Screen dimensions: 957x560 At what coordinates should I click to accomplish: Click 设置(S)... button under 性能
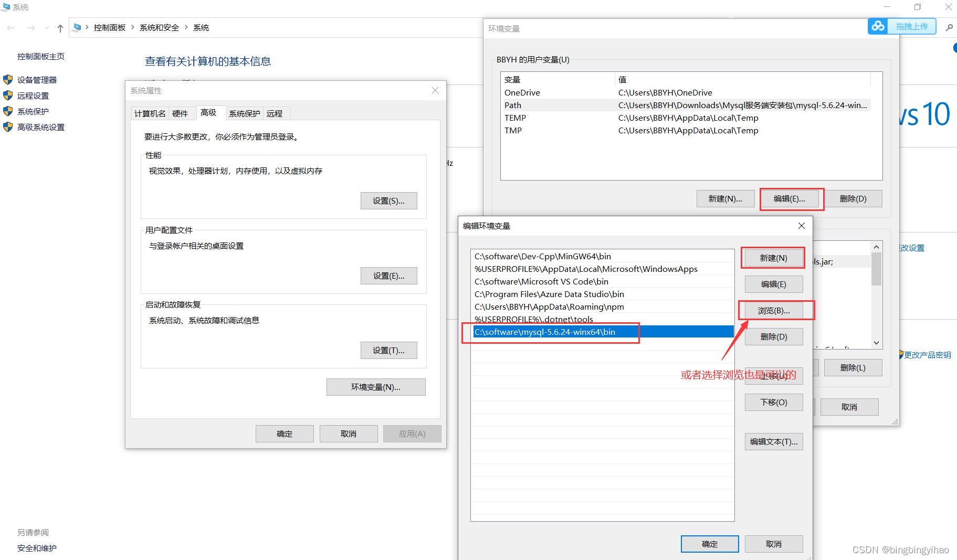click(x=388, y=201)
